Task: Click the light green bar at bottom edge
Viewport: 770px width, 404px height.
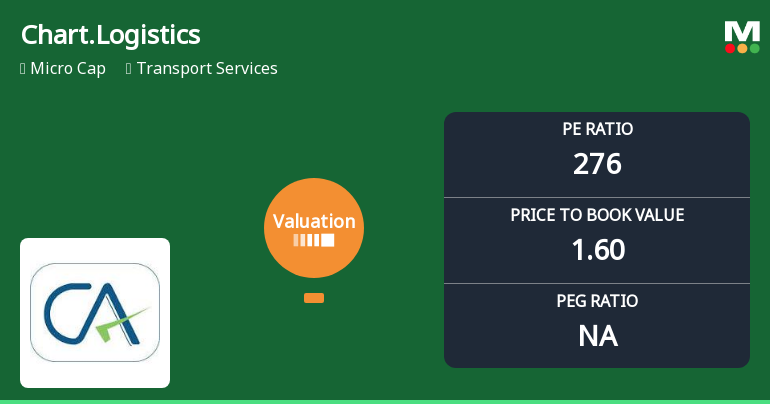Action: pos(385,401)
